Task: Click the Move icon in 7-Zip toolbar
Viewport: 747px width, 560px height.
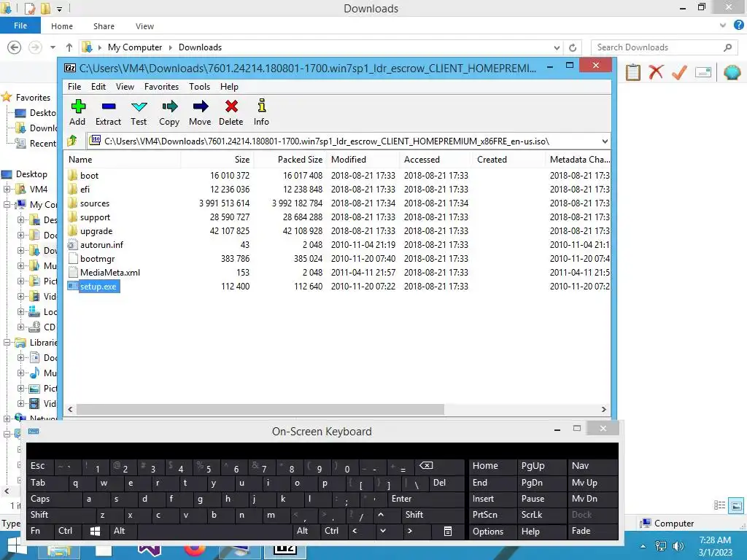Action: click(200, 106)
